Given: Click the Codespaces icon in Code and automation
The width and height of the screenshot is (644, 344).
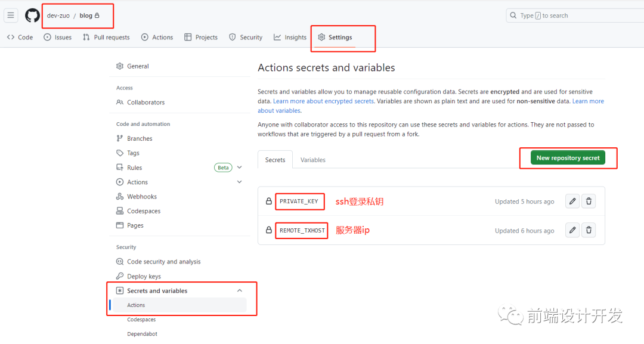Looking at the screenshot, I should [x=119, y=210].
